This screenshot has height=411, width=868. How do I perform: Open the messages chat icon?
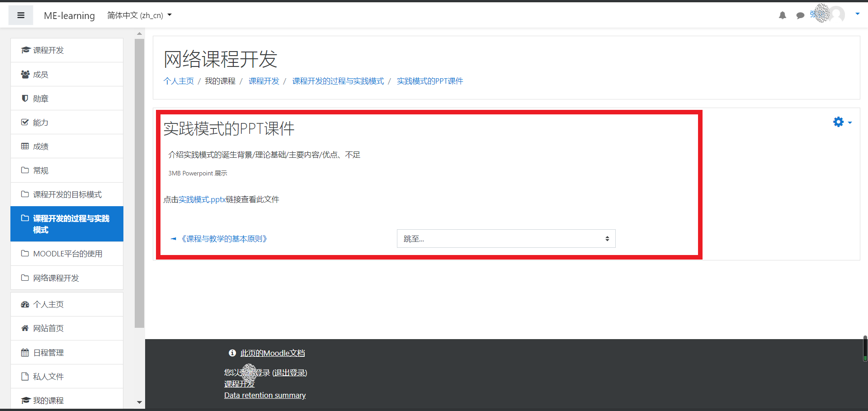[801, 15]
